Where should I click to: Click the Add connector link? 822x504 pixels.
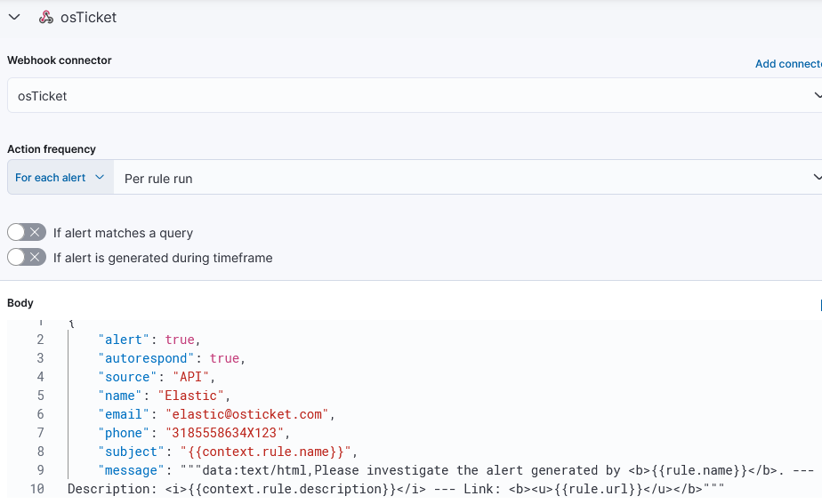point(788,64)
